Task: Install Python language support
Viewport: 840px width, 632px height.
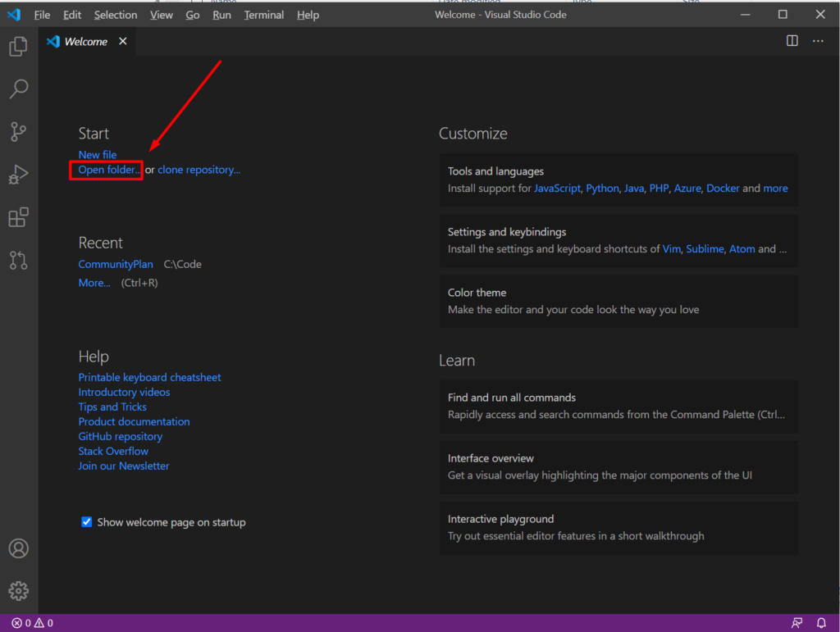Action: (602, 189)
